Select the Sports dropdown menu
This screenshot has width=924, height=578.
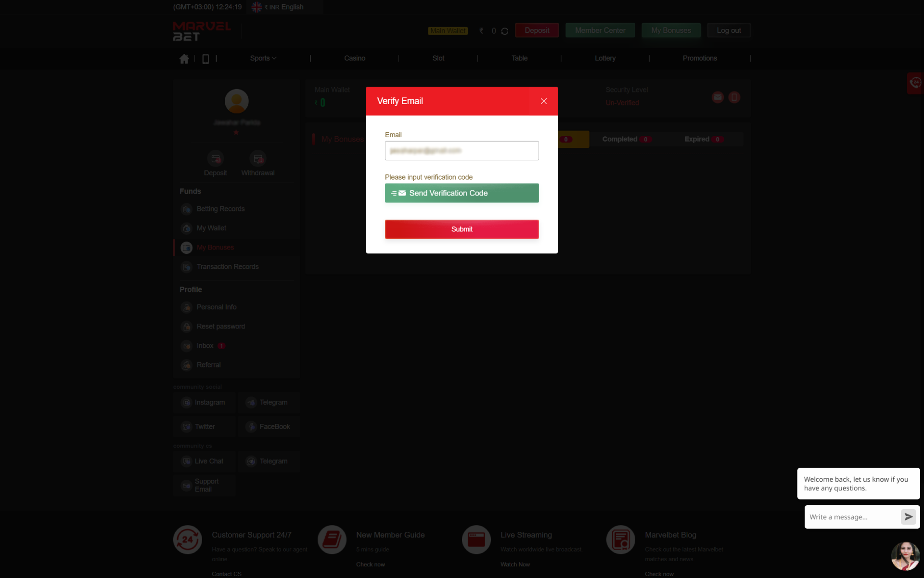tap(263, 58)
